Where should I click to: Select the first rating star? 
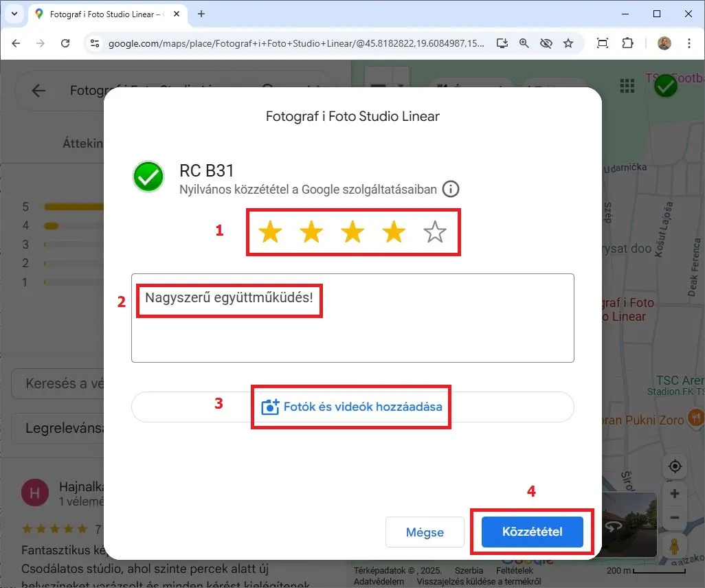270,234
